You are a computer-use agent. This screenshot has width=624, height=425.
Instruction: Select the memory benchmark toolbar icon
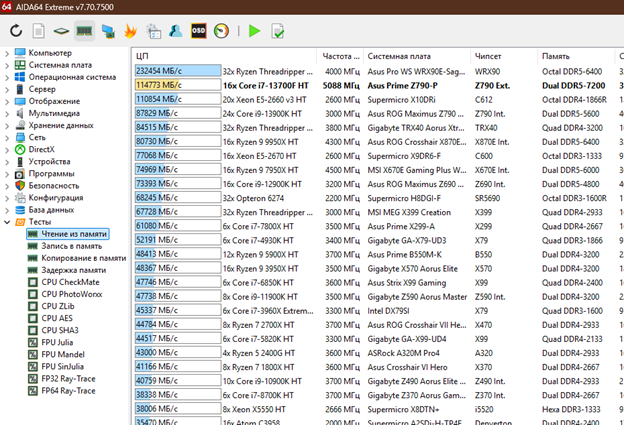[84, 31]
